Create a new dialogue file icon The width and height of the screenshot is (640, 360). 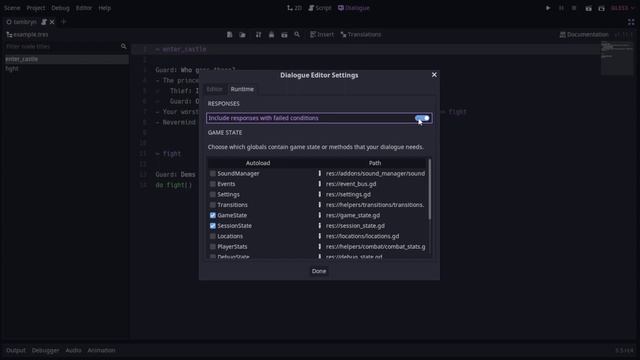click(229, 35)
